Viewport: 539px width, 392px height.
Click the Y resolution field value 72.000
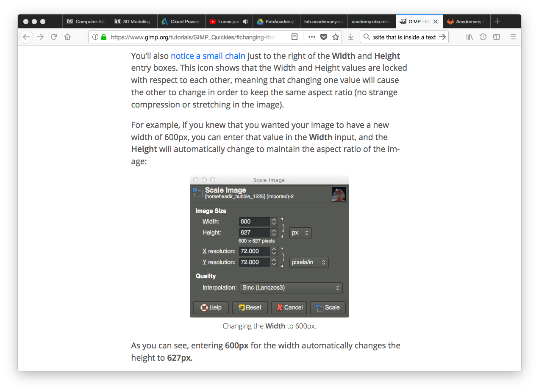(254, 262)
